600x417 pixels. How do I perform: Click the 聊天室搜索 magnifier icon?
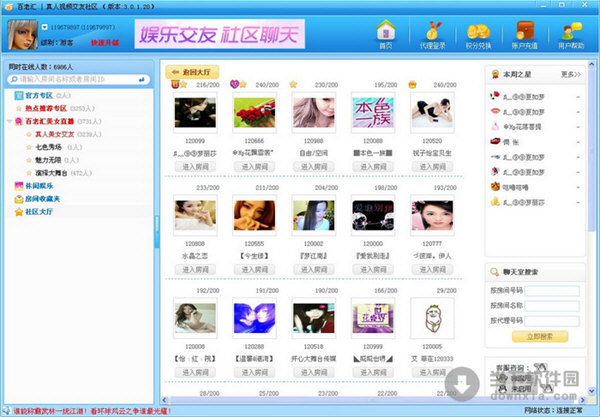494,272
